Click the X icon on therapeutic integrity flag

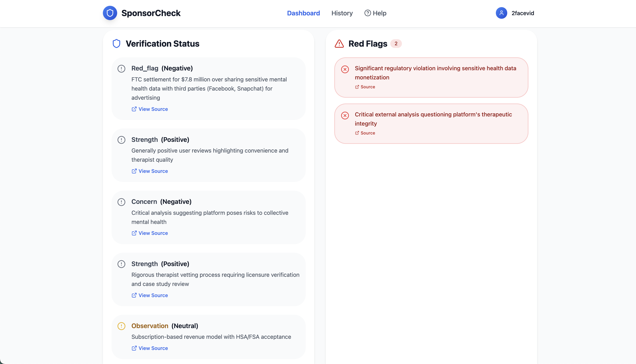[345, 116]
